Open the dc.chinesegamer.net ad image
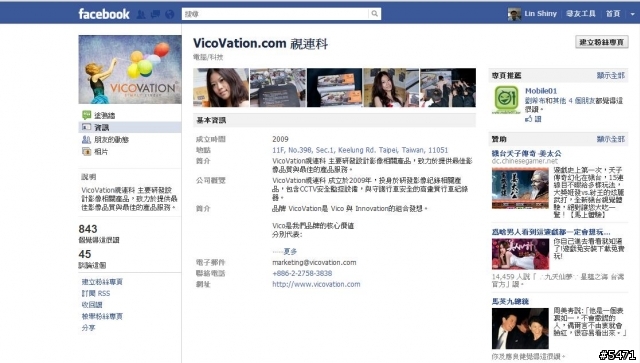Screen dimensions: 640x363 [x=520, y=188]
